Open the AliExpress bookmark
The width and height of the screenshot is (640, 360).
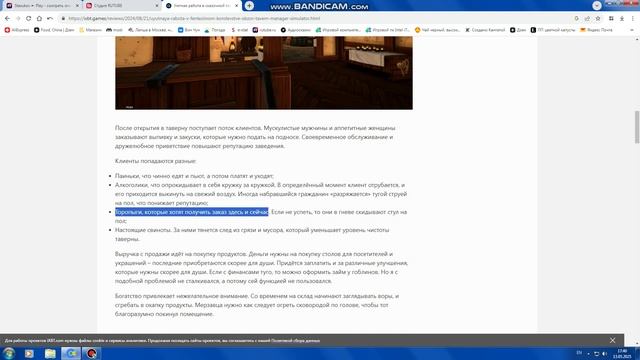click(17, 30)
